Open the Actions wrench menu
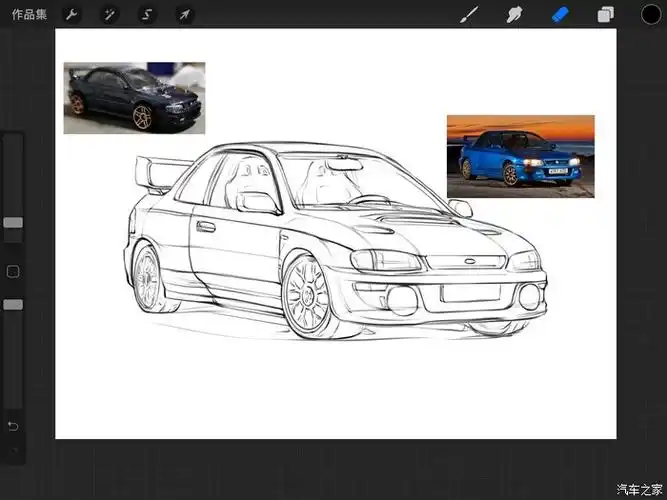Screen dimensions: 667x500 pos(71,14)
